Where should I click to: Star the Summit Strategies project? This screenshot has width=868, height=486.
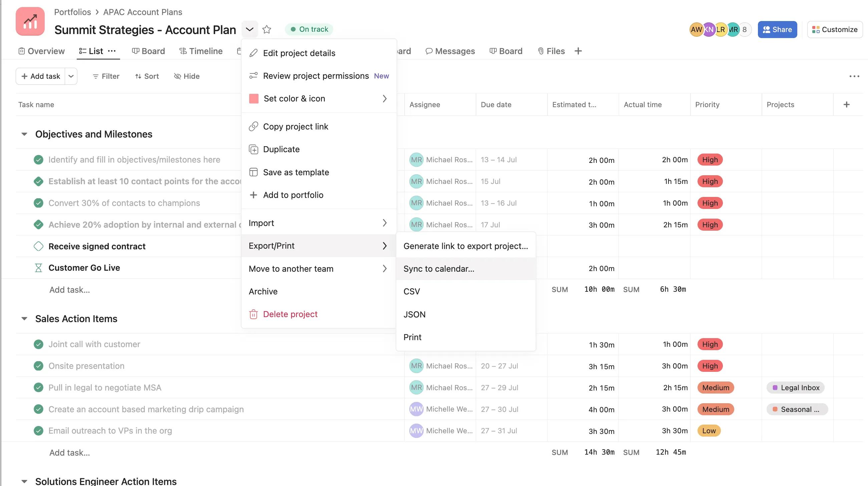[267, 29]
